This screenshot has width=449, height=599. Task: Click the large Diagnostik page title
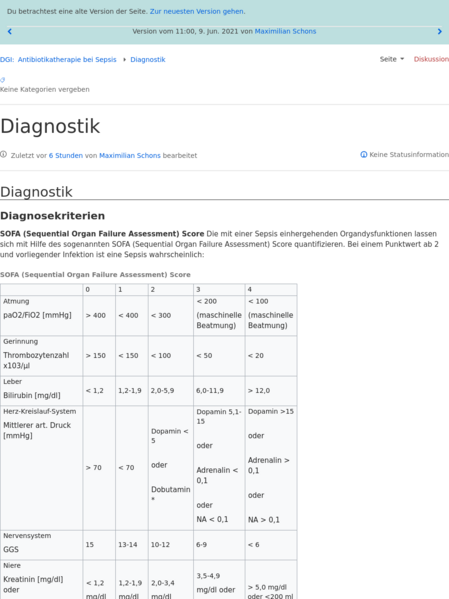tap(50, 126)
